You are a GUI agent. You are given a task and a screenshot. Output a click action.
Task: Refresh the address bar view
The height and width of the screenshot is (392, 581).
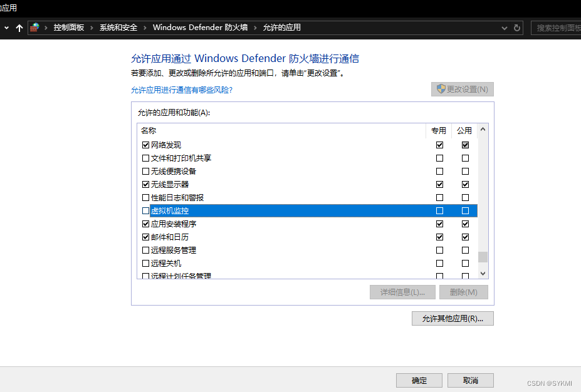click(x=517, y=28)
